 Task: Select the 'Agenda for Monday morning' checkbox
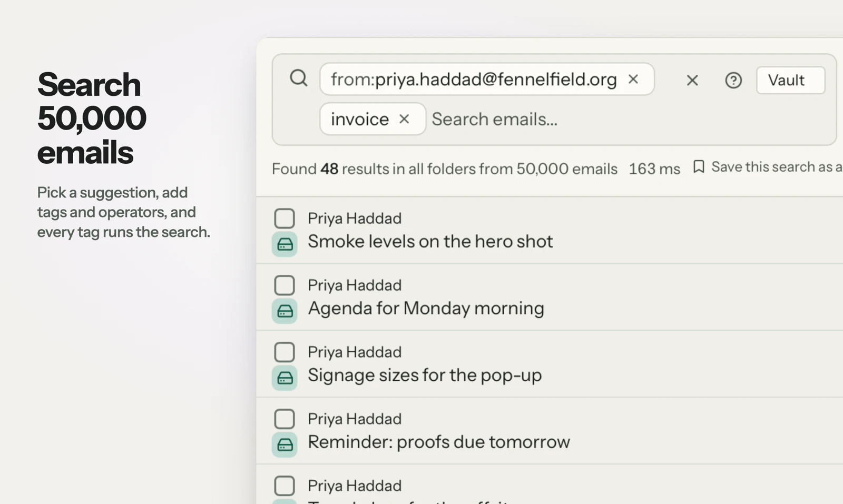[285, 285]
